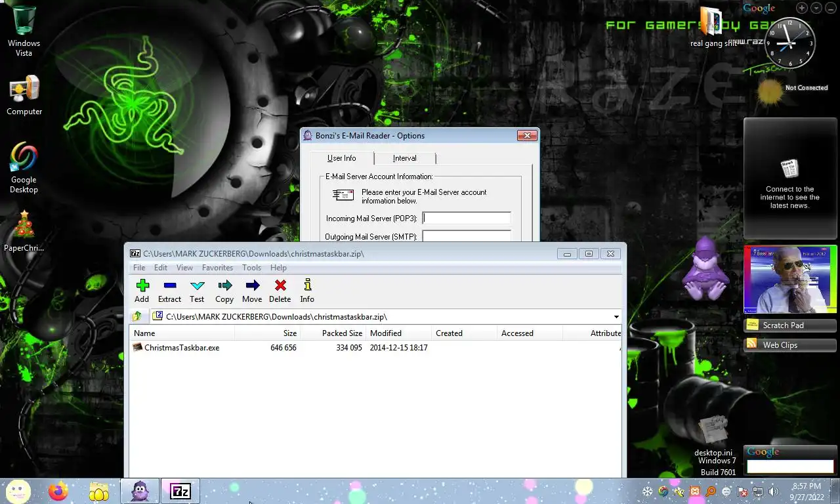Go up one folder level in 7-Zip
This screenshot has width=840, height=504.
[x=137, y=316]
